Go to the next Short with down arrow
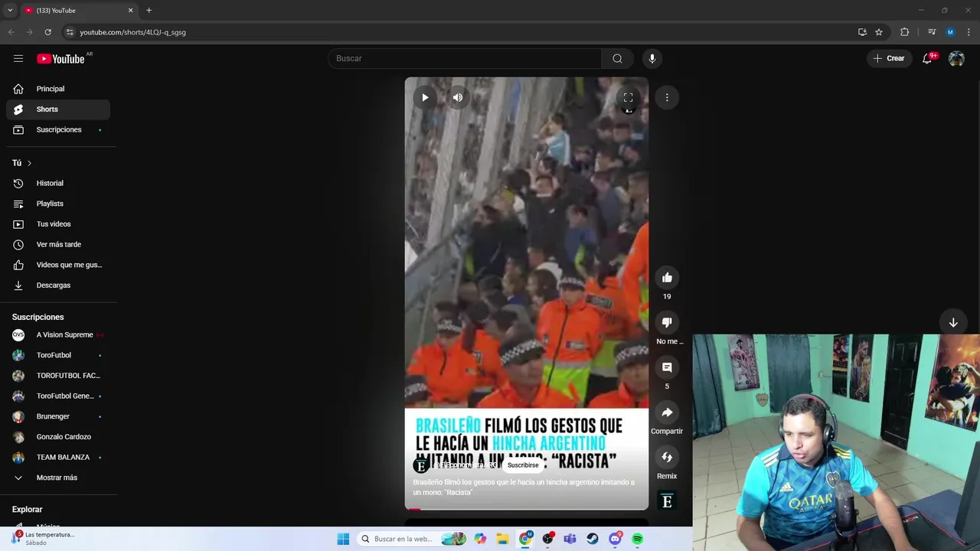Viewport: 980px width, 551px height. click(953, 323)
